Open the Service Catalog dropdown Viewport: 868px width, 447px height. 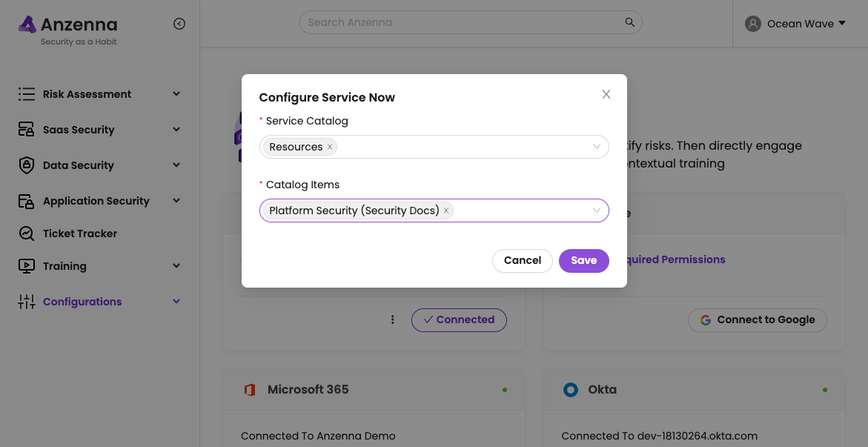[x=596, y=147]
